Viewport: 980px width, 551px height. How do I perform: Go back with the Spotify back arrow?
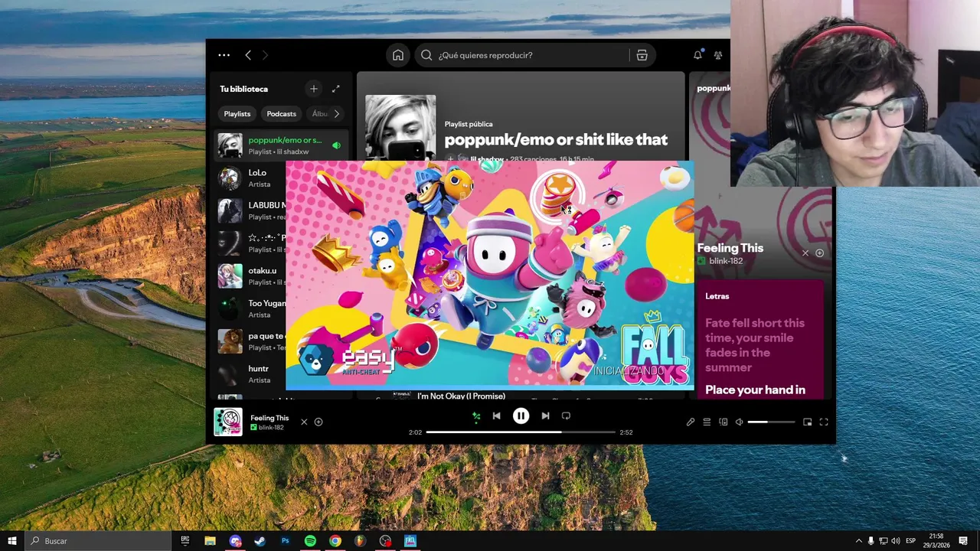tap(248, 55)
